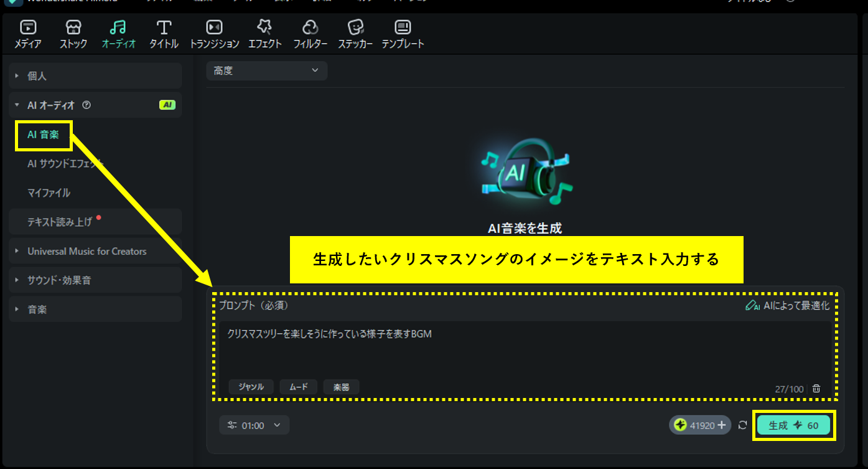Screen dimensions: 868x469
Task: Open the 高度 dropdown
Action: (x=266, y=70)
